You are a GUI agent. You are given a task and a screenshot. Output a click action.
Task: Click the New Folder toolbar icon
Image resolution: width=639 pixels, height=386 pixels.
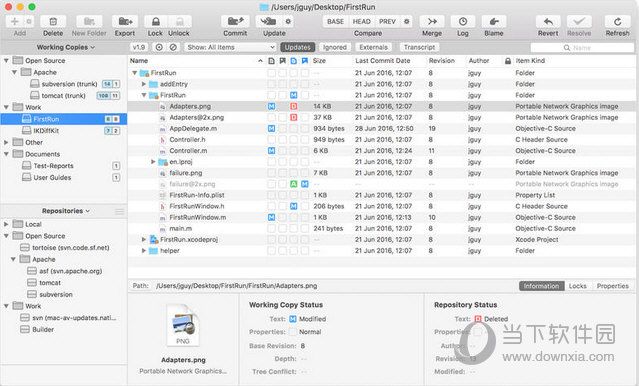89,22
